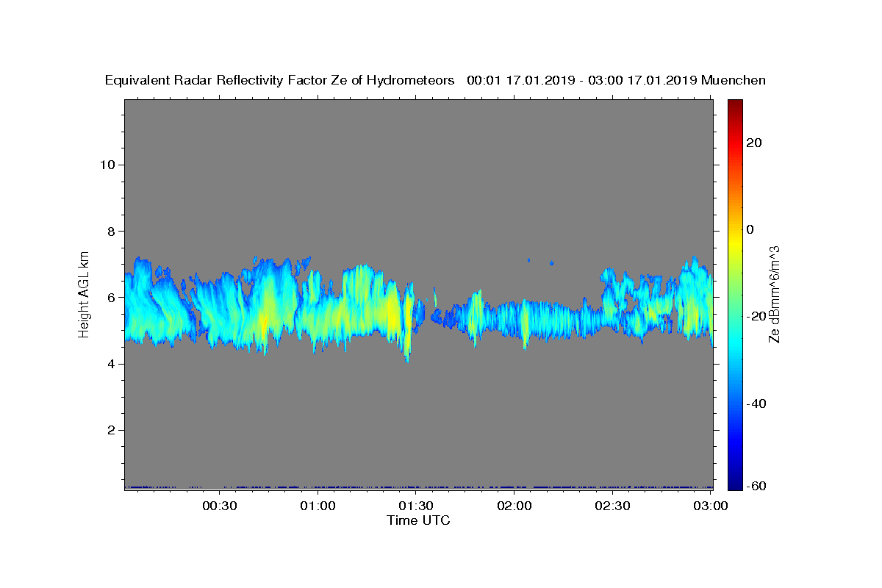Click the 8 km height tick label
The image size is (882, 588).
[x=111, y=231]
